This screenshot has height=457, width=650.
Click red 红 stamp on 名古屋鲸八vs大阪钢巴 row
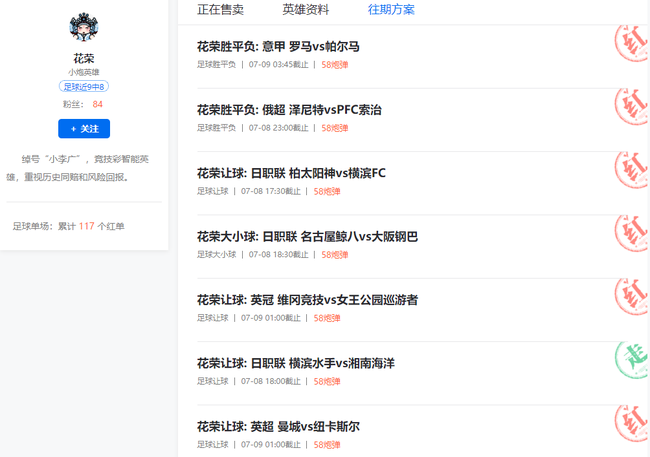(631, 233)
